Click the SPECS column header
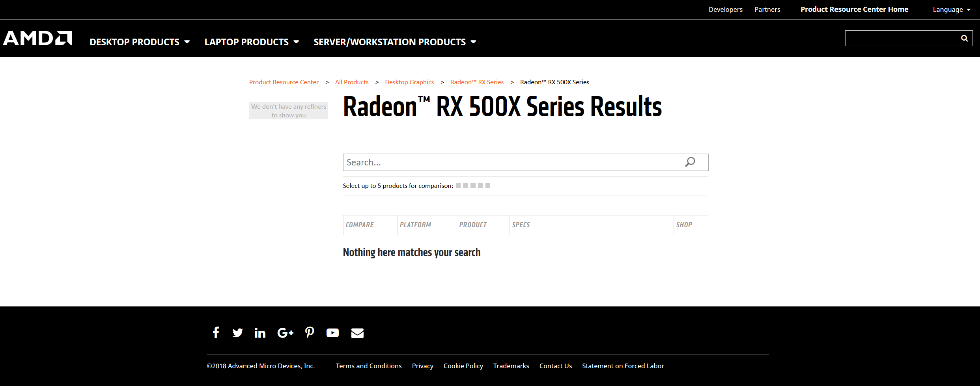Screen dimensions: 980x386 pos(592,225)
